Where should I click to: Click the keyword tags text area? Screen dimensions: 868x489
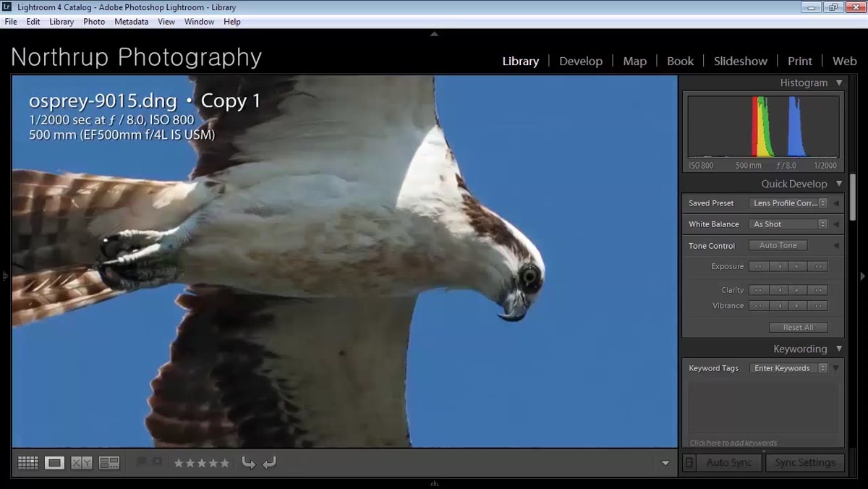pos(762,407)
